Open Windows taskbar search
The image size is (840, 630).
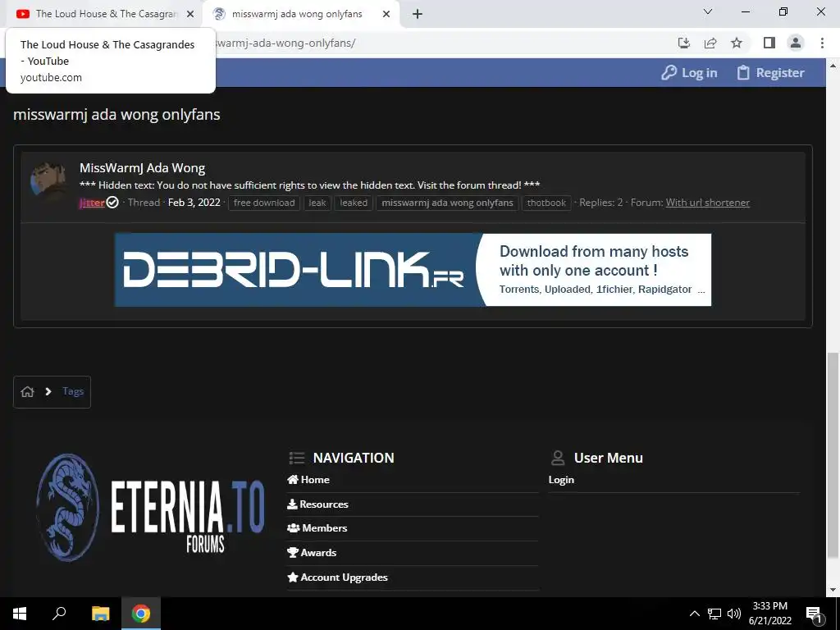pyautogui.click(x=59, y=614)
